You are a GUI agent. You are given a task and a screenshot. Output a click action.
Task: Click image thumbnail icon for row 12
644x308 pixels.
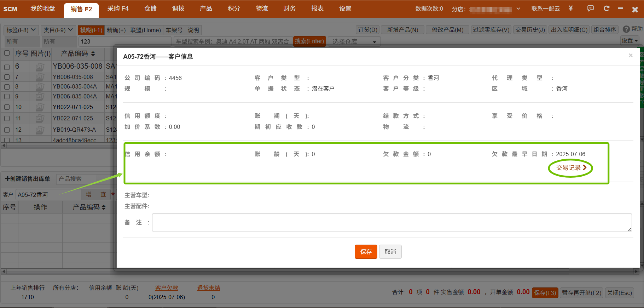pyautogui.click(x=40, y=130)
